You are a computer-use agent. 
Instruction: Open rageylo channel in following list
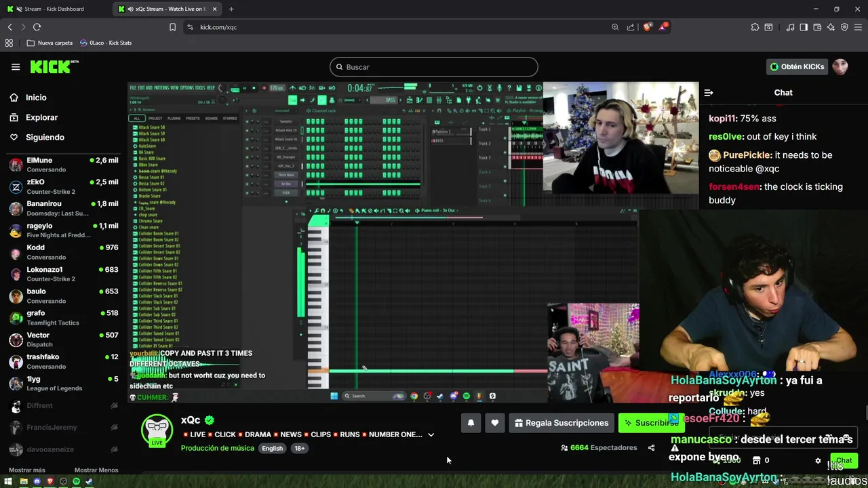pos(64,230)
